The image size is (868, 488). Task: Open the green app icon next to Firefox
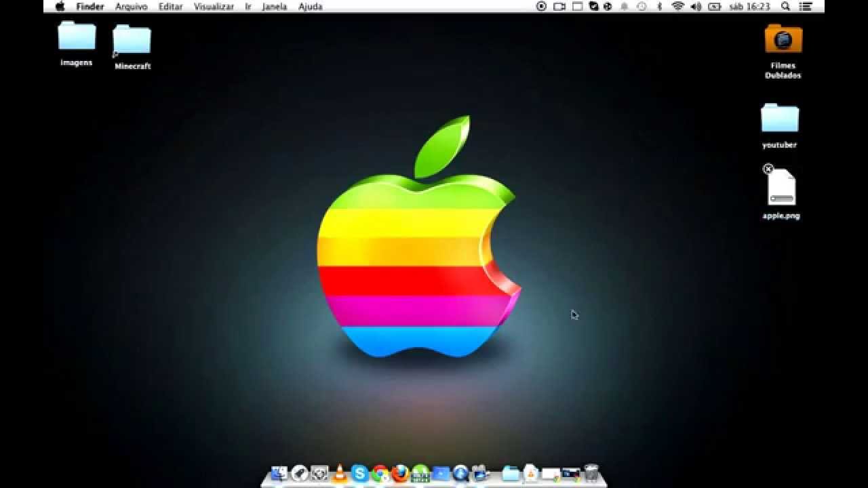click(x=421, y=473)
